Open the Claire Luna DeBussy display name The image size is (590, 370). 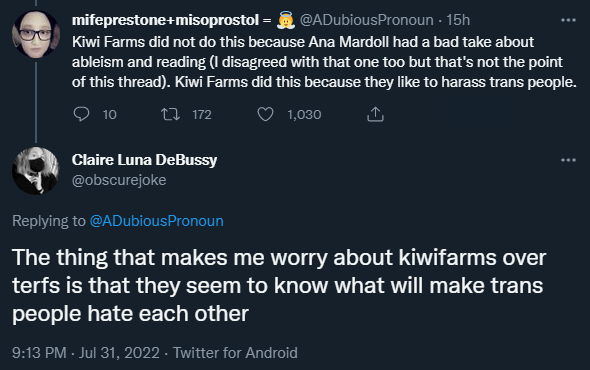tap(144, 160)
